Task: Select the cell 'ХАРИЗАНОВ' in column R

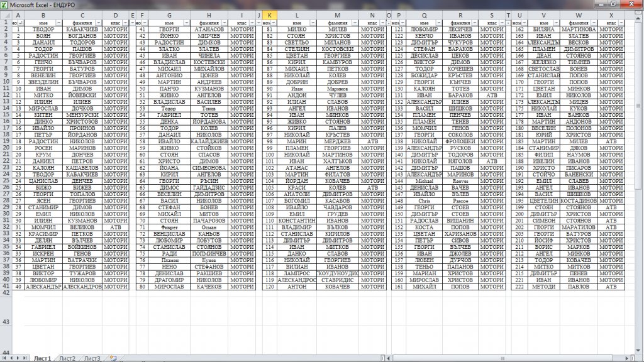Action: 460,234
